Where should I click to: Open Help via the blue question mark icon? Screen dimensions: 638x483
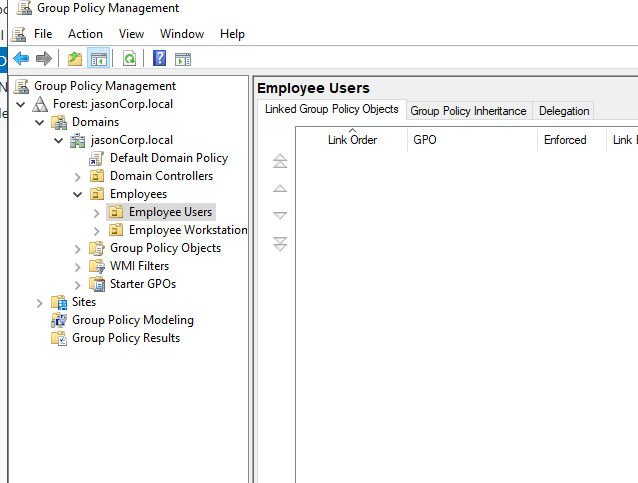tap(160, 59)
